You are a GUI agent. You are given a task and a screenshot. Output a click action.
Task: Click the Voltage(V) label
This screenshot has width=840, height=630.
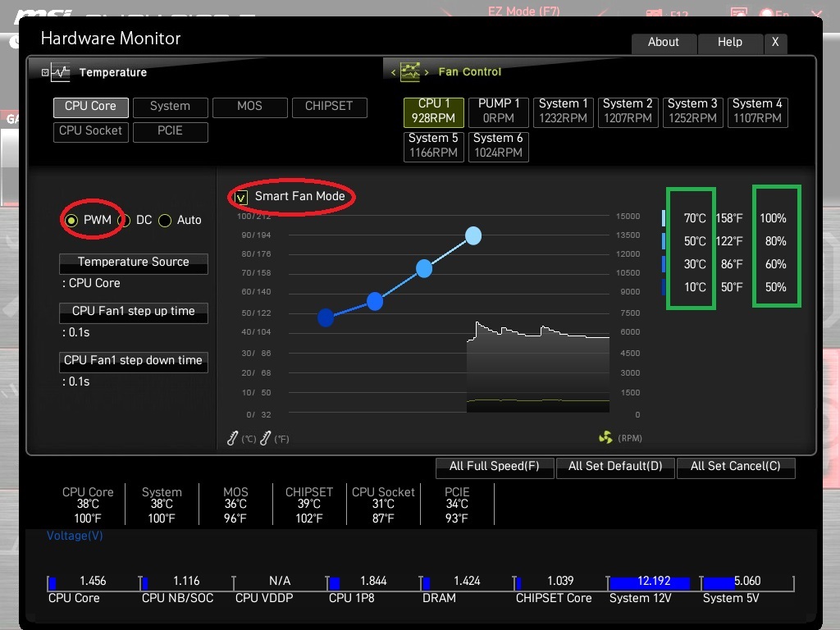(75, 536)
